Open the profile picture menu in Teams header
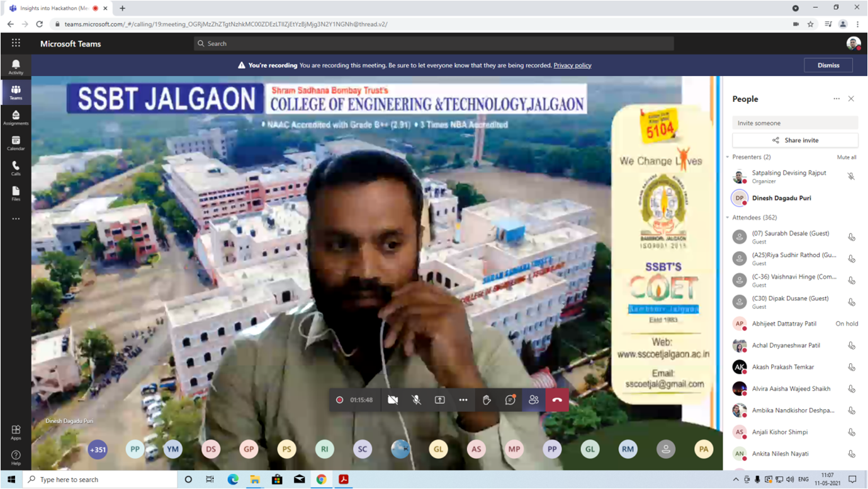The height and width of the screenshot is (489, 868). [x=854, y=43]
